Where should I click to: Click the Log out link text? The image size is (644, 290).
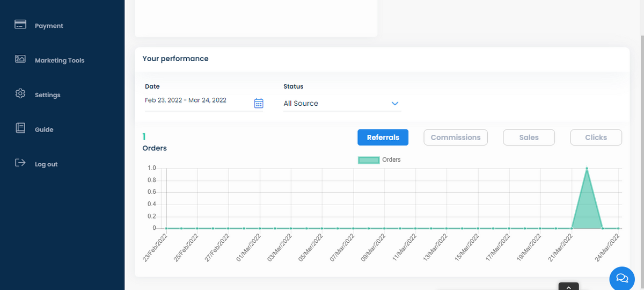click(46, 164)
